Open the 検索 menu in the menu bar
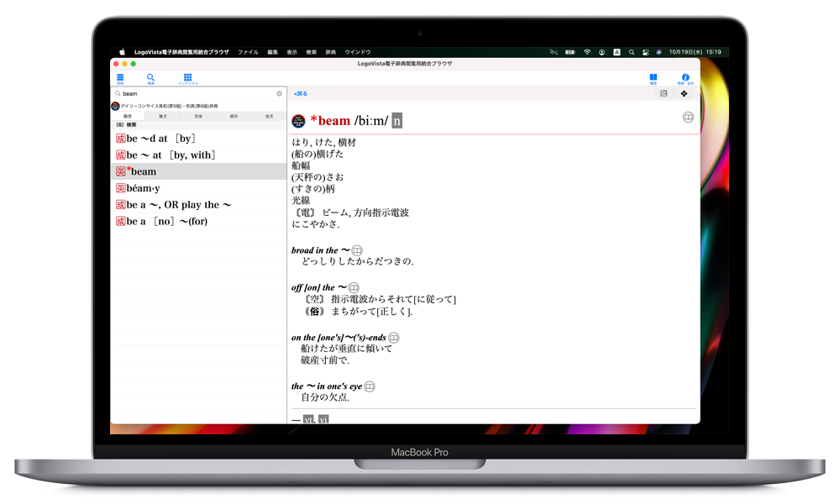 tap(312, 52)
